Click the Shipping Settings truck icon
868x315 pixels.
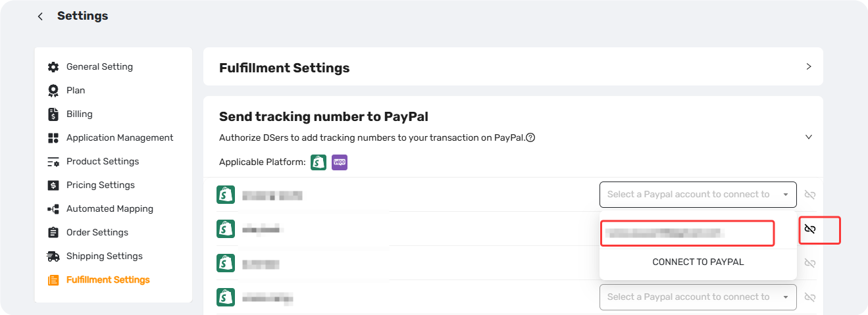[x=53, y=256]
